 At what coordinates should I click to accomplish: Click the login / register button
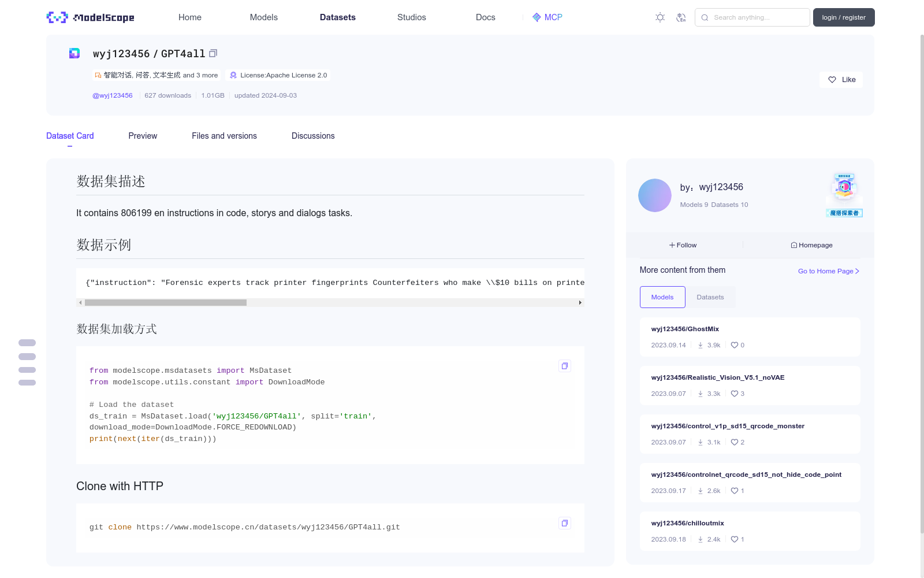[843, 17]
